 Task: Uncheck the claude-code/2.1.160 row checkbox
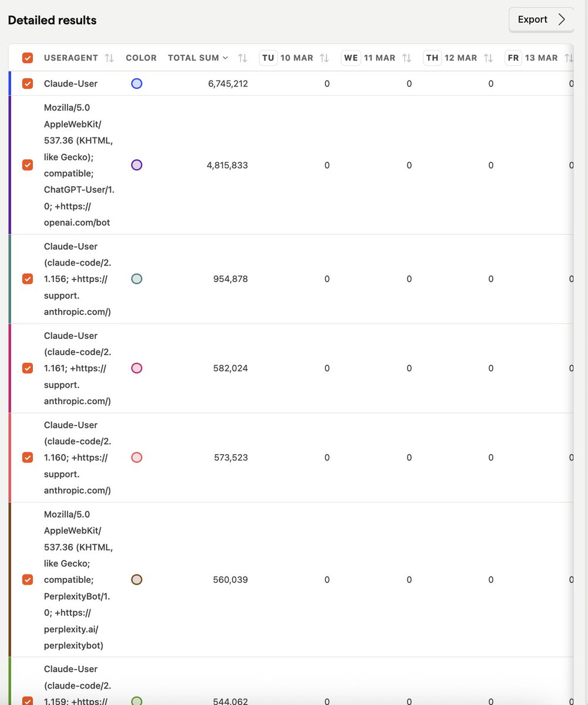28,457
